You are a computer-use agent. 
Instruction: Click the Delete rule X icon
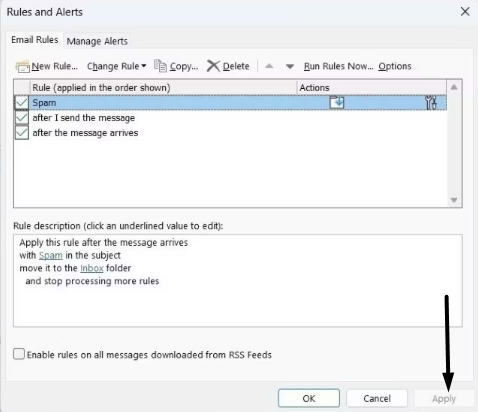tap(213, 66)
